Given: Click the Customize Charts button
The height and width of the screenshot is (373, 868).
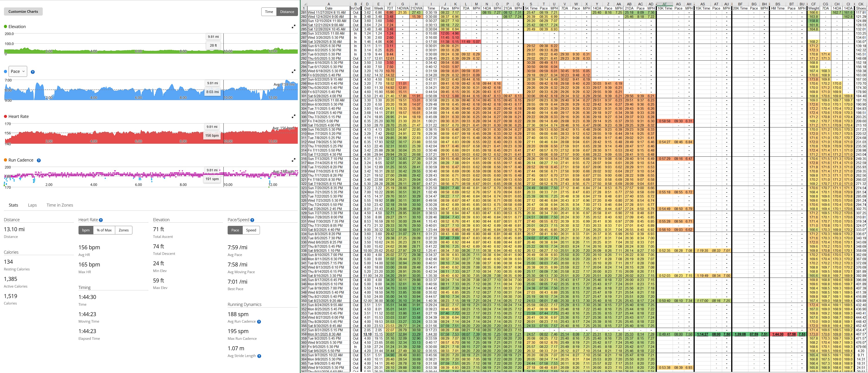Looking at the screenshot, I should click(23, 11).
